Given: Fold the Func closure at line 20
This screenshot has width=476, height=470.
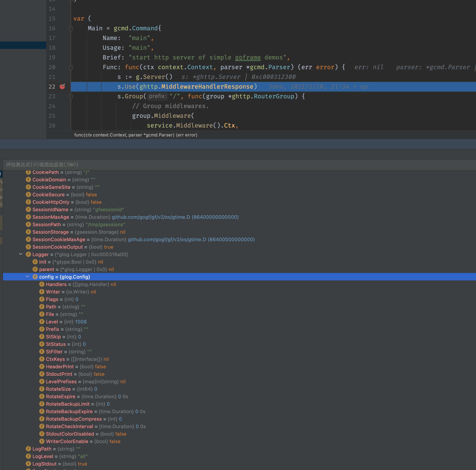Looking at the screenshot, I should point(71,67).
